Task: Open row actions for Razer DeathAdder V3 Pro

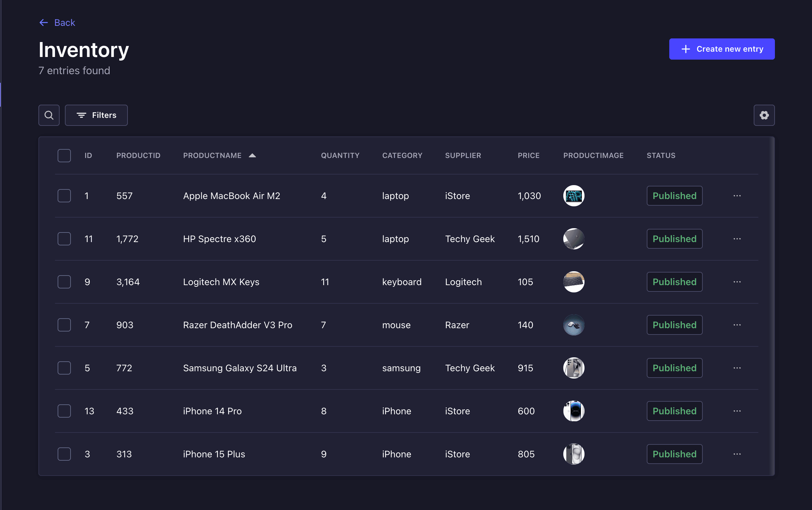Action: point(737,325)
